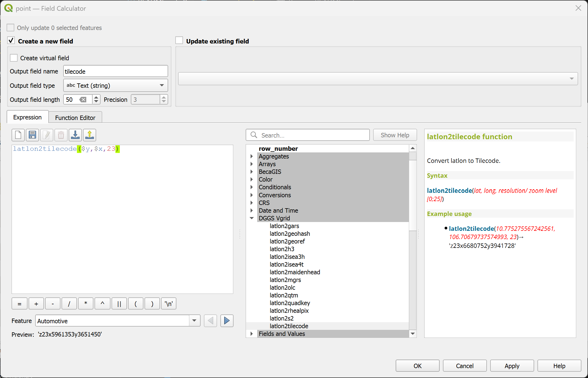Insert the string concatenation || operator

tap(119, 304)
